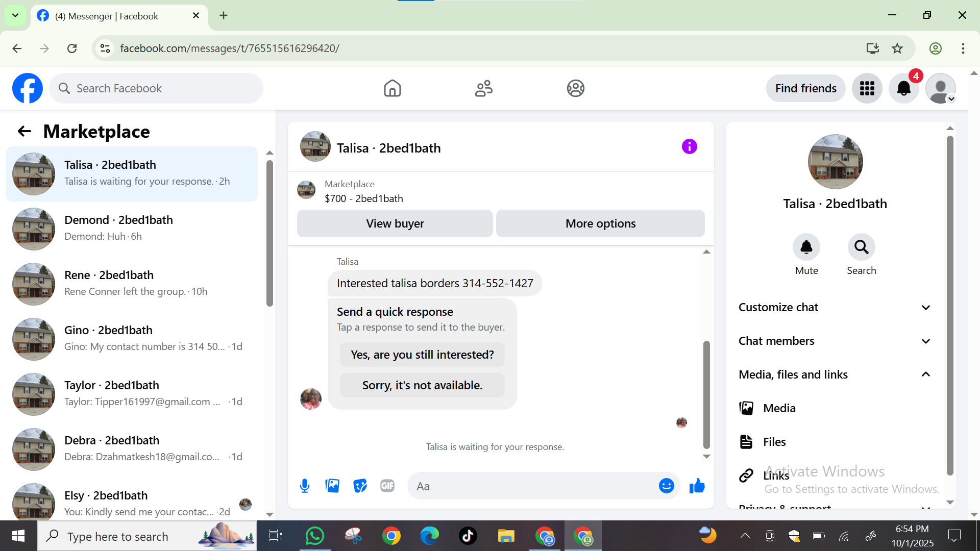Open the Media section icon
Image resolution: width=980 pixels, height=551 pixels.
[746, 408]
